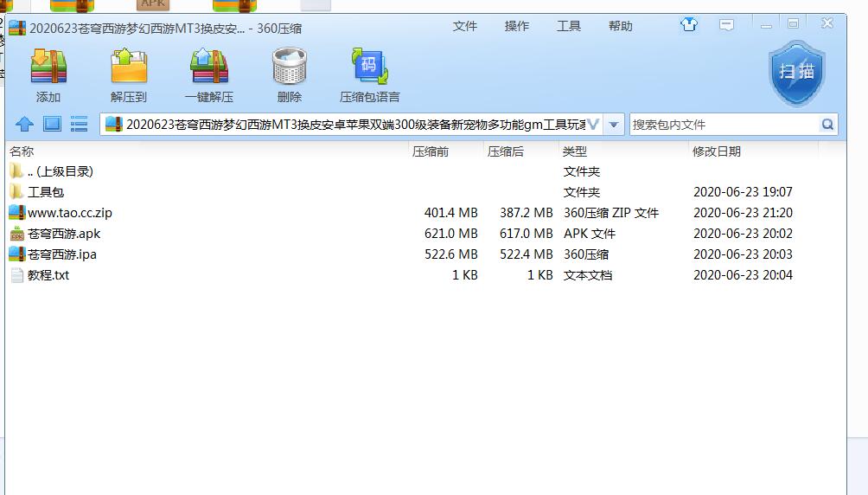Expand the archive path dropdown arrow

click(614, 125)
